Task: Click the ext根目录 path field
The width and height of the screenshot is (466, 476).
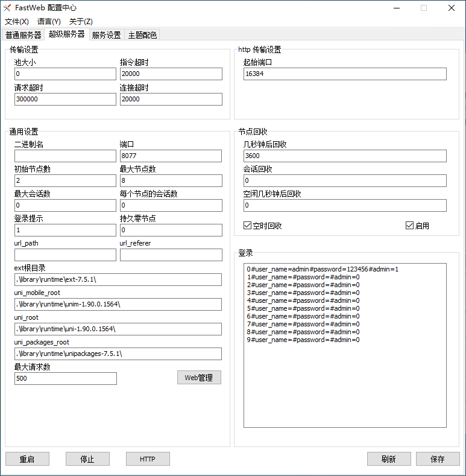Action: coord(118,279)
